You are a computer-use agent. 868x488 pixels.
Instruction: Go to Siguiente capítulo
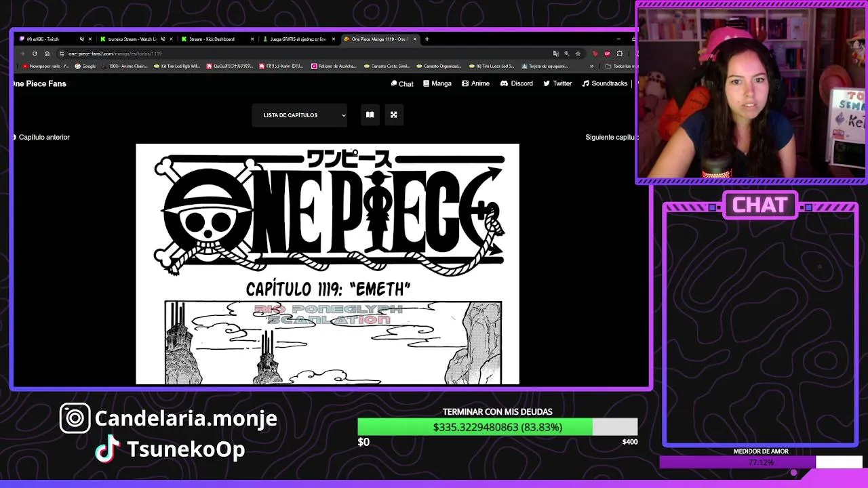pyautogui.click(x=611, y=137)
